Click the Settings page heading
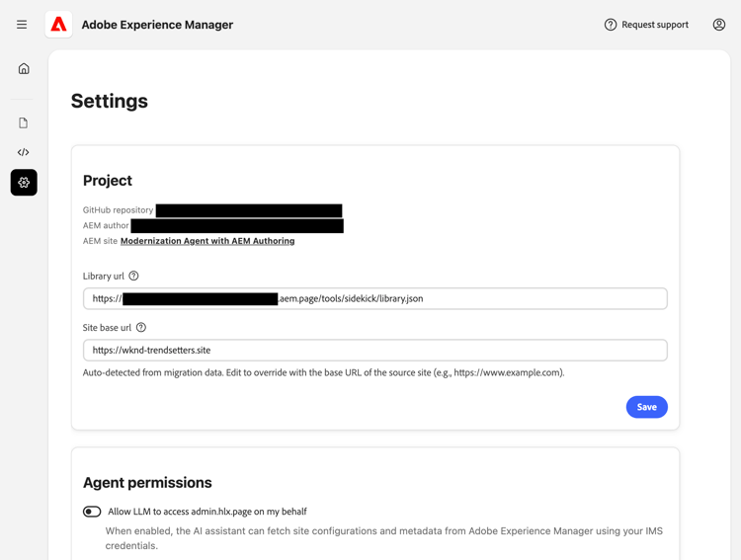741x560 pixels. [x=110, y=101]
